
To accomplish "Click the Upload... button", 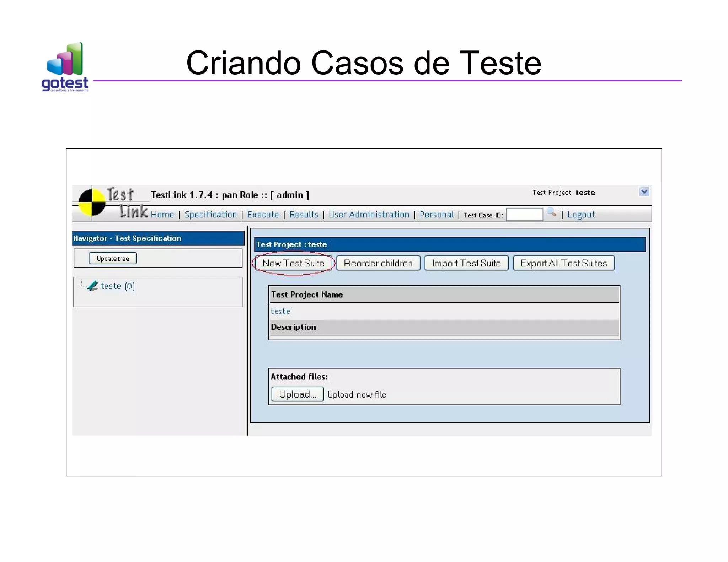I will point(298,394).
